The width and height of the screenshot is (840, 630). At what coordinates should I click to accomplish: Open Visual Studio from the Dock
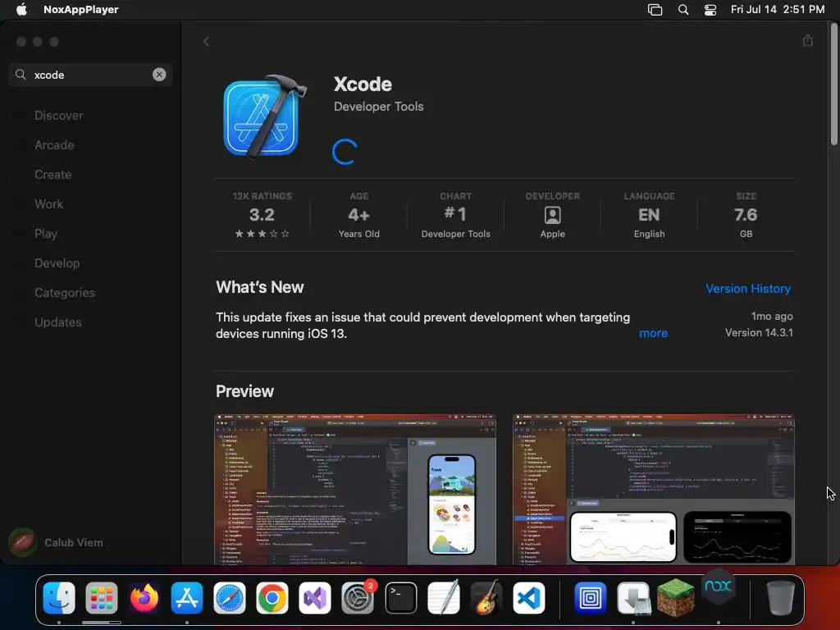point(315,597)
